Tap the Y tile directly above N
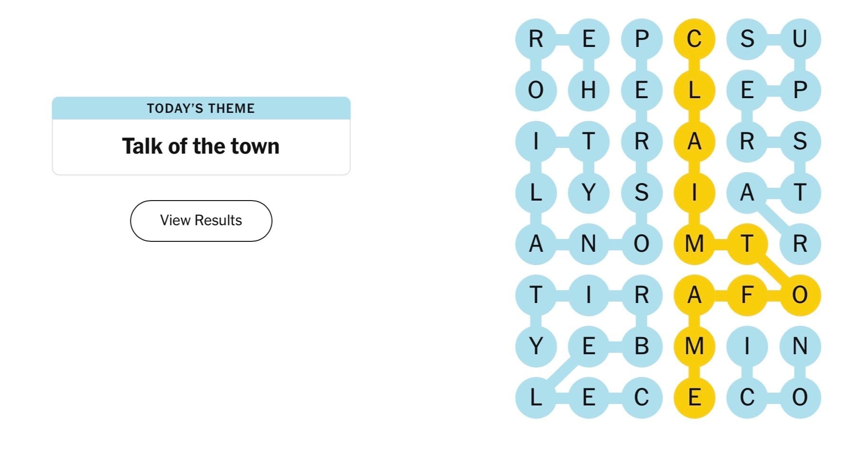Viewport: 868px width, 450px height. pos(588,193)
